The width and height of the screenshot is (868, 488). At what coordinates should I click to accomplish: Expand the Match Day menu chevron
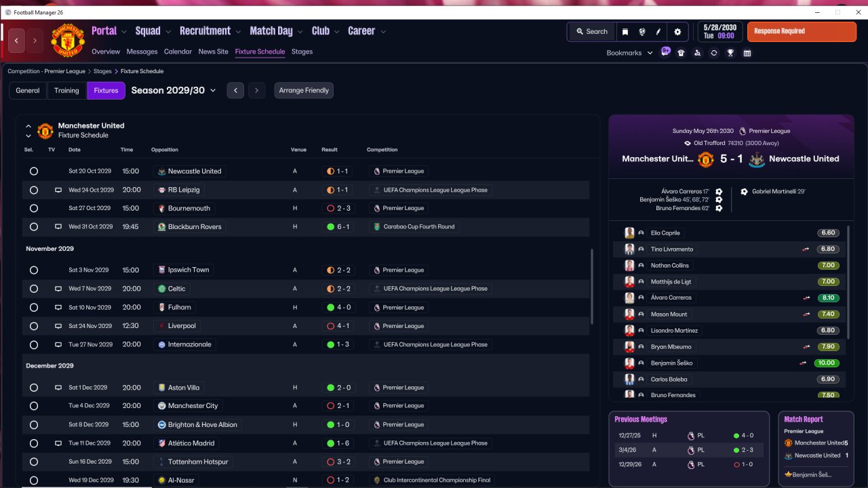300,32
